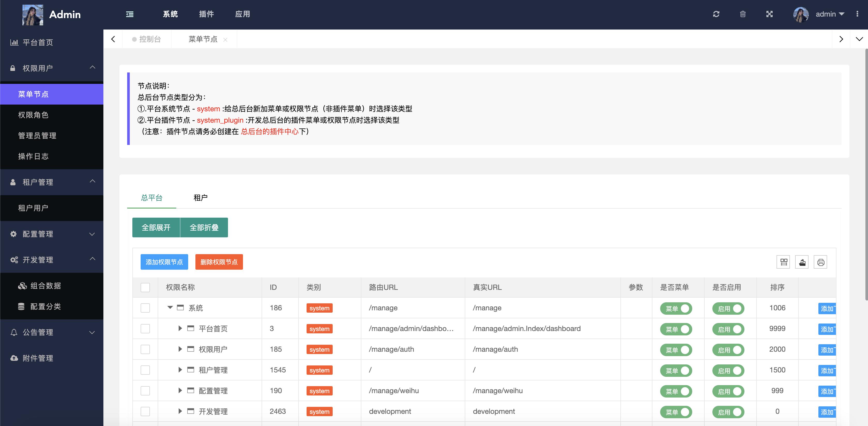Open the 插件 menu in top bar
Image resolution: width=868 pixels, height=426 pixels.
207,14
